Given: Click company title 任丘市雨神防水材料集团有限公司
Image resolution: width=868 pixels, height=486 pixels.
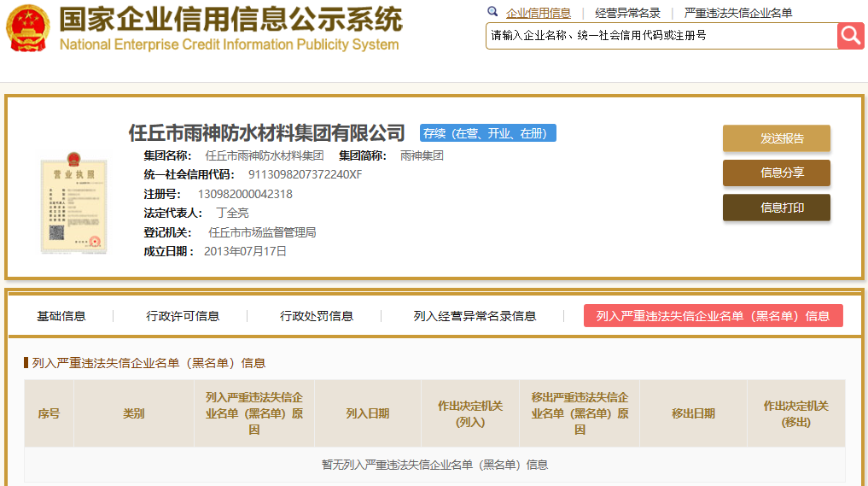Looking at the screenshot, I should point(267,133).
